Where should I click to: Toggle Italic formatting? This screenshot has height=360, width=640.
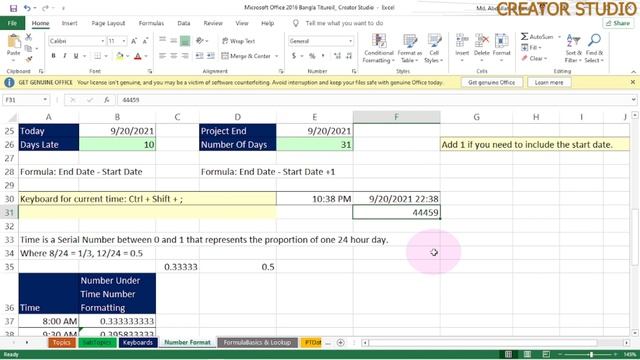tap(64, 56)
